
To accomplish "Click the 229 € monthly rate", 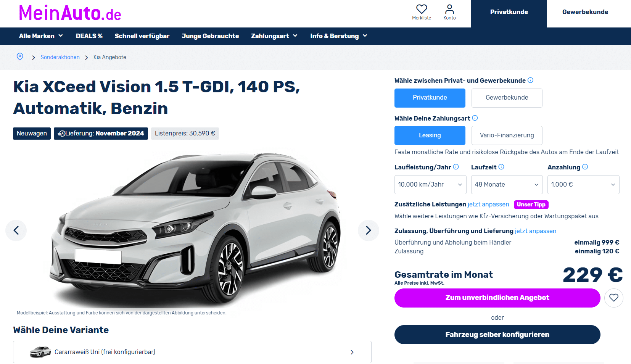I will (x=592, y=275).
